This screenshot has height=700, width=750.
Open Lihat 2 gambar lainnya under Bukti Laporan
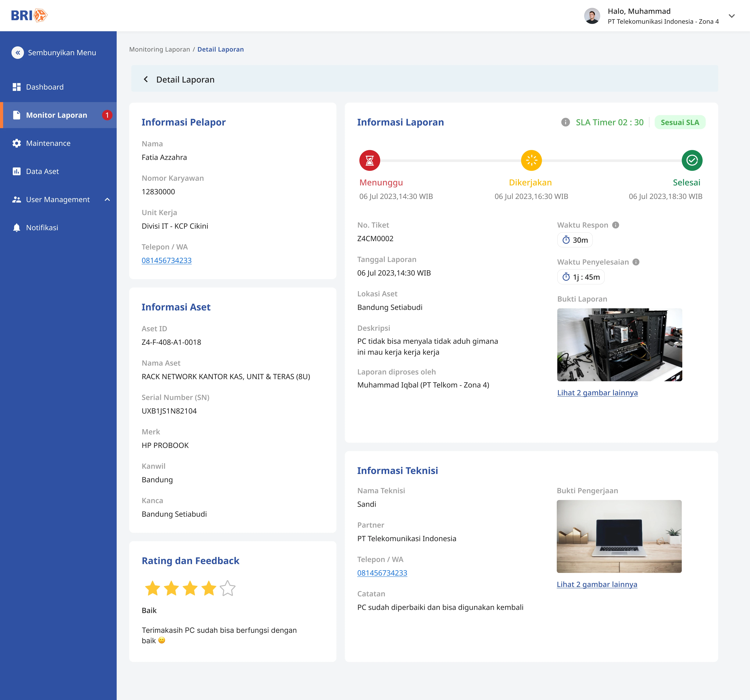click(598, 393)
